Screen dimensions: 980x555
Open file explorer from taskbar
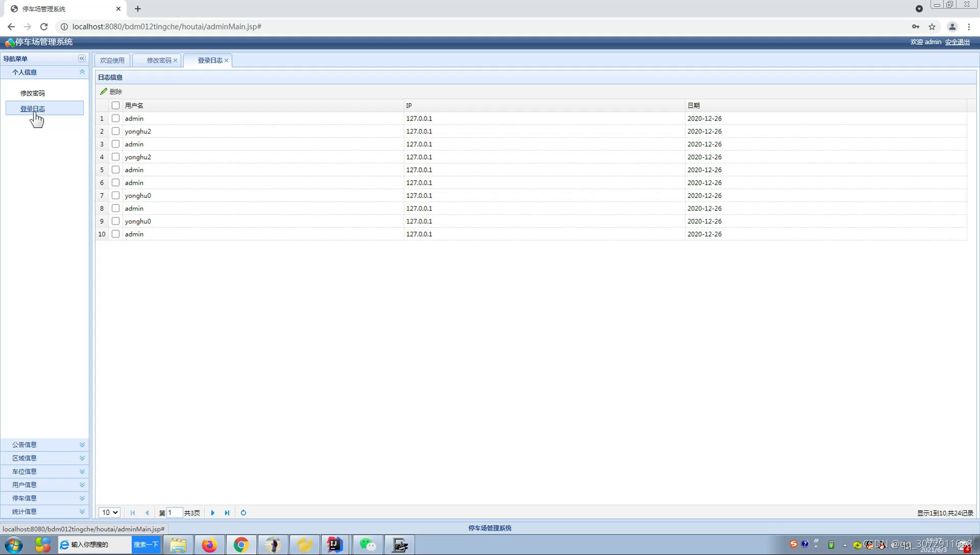click(178, 545)
